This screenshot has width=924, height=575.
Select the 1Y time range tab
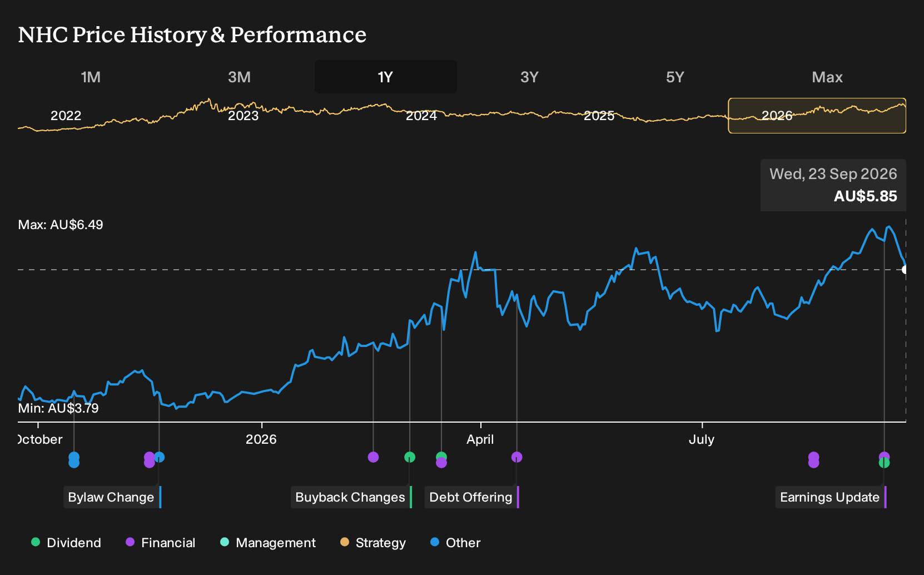pyautogui.click(x=385, y=77)
